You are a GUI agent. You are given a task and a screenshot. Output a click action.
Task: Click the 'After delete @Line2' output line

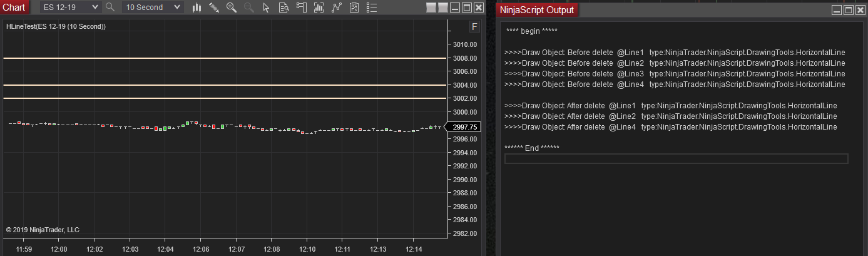[x=670, y=116]
